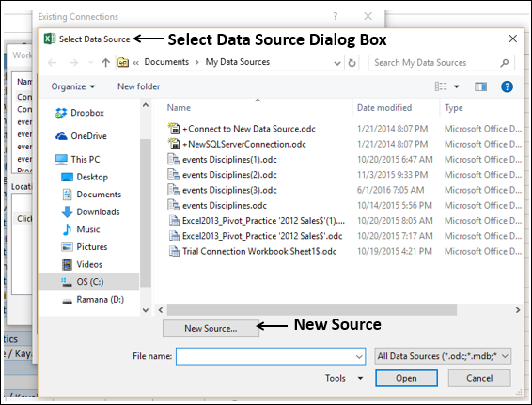Click the refresh icon beside address bar
Viewport: 532px width, 405px height.
point(352,63)
